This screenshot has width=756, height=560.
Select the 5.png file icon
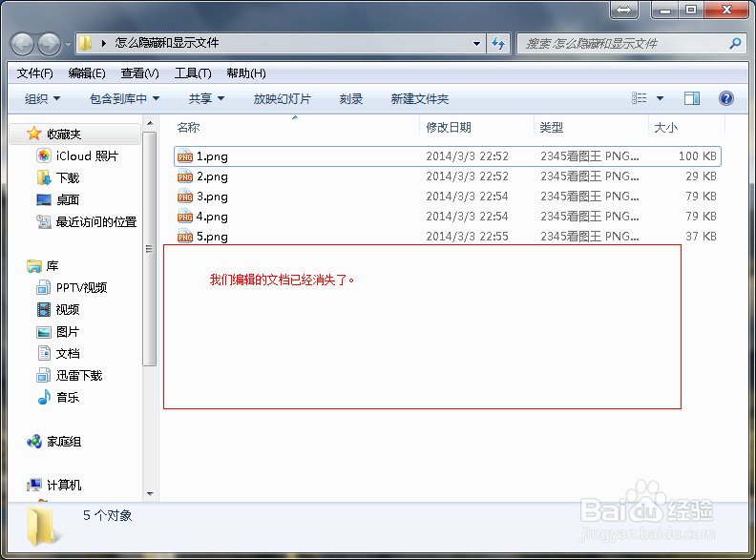(x=185, y=237)
